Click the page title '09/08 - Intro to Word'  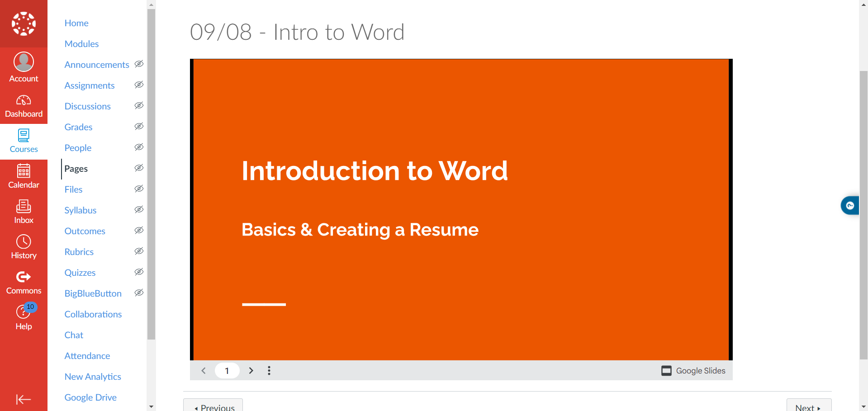click(x=297, y=32)
